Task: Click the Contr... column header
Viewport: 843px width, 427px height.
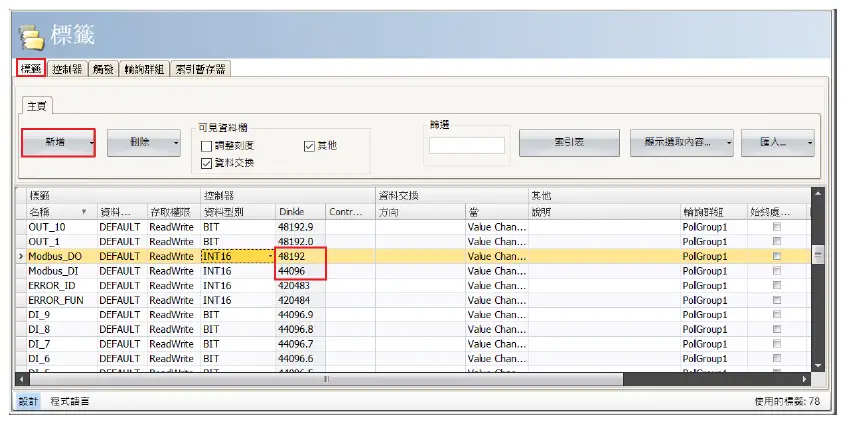Action: tap(349, 212)
